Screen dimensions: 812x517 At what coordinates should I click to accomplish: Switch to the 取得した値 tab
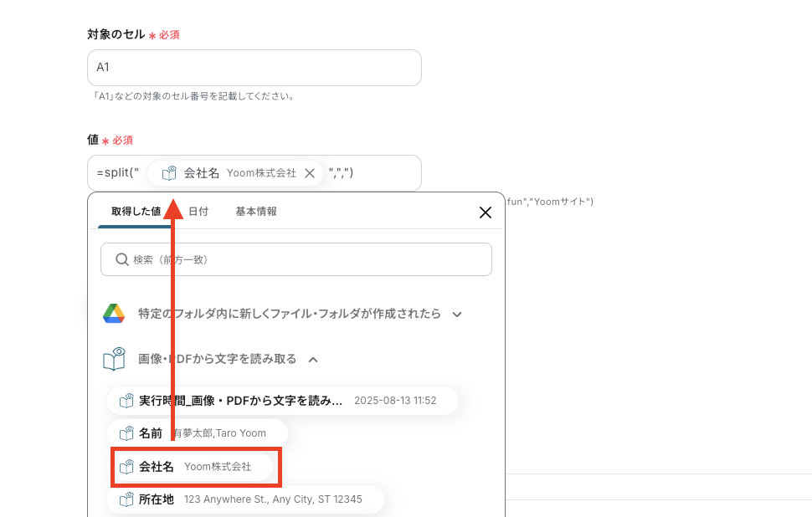point(136,211)
